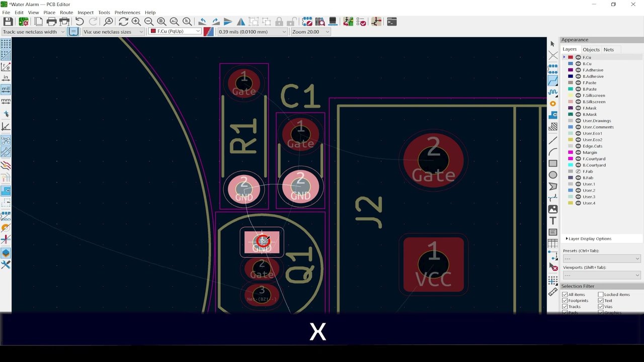Open the active layer F.Cu dropdown
644x362 pixels.
[175, 31]
